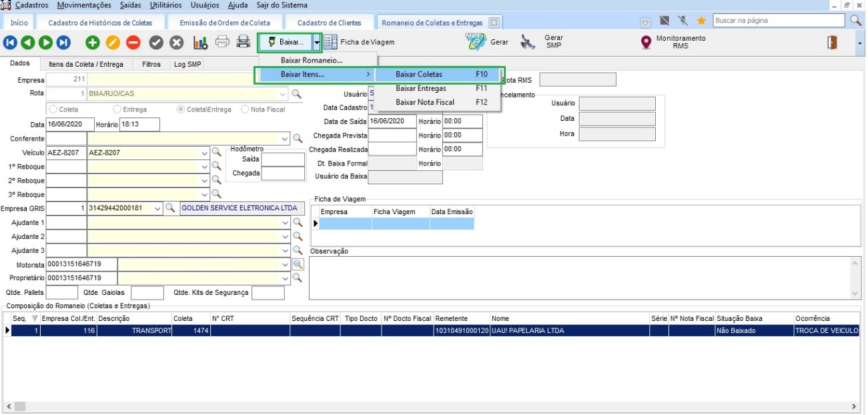Image resolution: width=868 pixels, height=415 pixels.
Task: Click the green add new record icon
Action: (x=93, y=43)
